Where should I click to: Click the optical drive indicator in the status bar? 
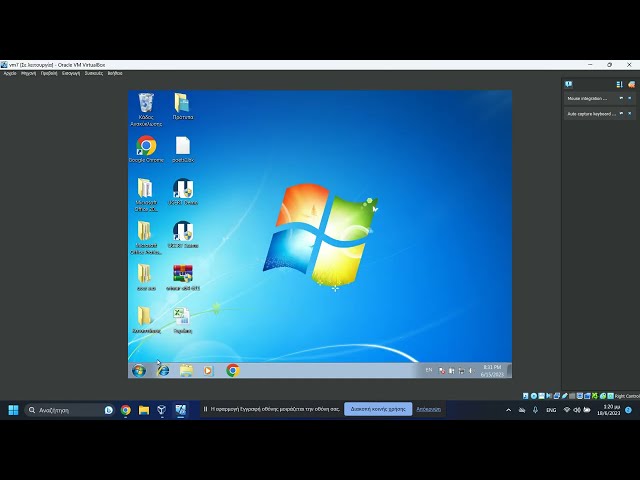click(534, 396)
